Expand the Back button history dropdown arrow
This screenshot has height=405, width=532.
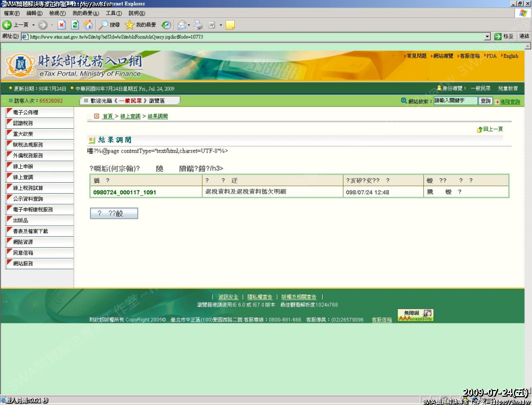[33, 25]
